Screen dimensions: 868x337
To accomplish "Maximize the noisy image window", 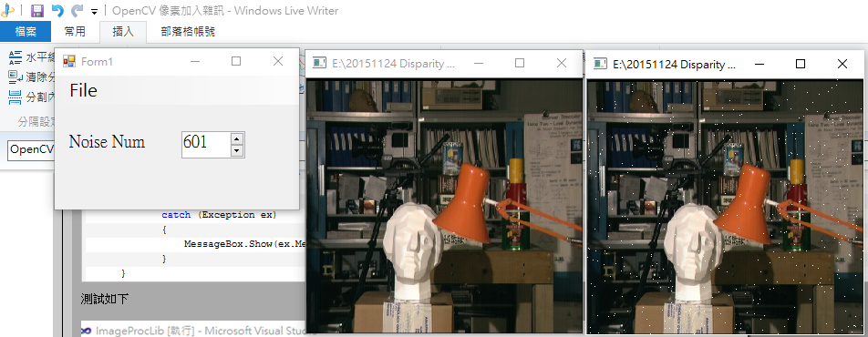I will (x=800, y=64).
